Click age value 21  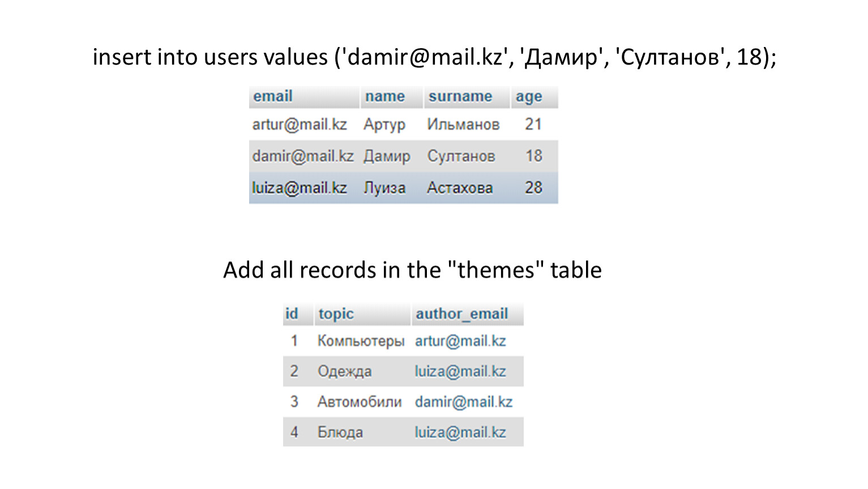[533, 124]
